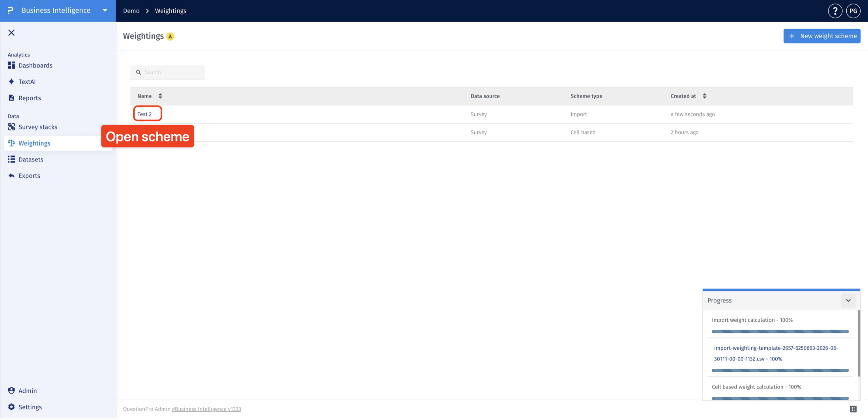Viewport: 868px width, 420px height.
Task: Open the PG user profile avatar
Action: 853,11
